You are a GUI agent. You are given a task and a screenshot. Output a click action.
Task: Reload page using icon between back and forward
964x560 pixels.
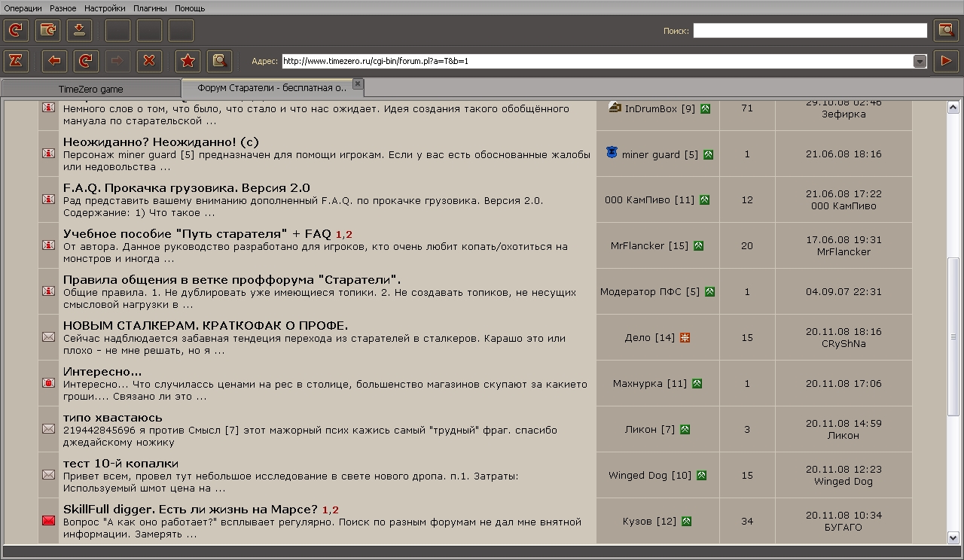pos(85,61)
